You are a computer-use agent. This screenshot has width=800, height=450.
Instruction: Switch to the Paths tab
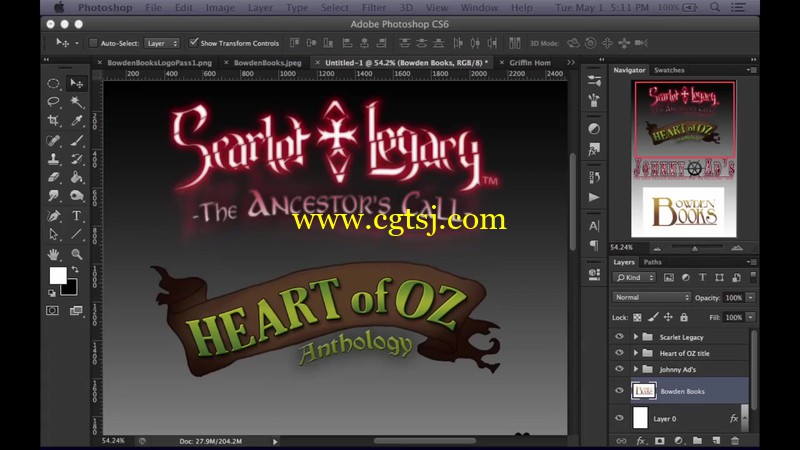coord(653,262)
